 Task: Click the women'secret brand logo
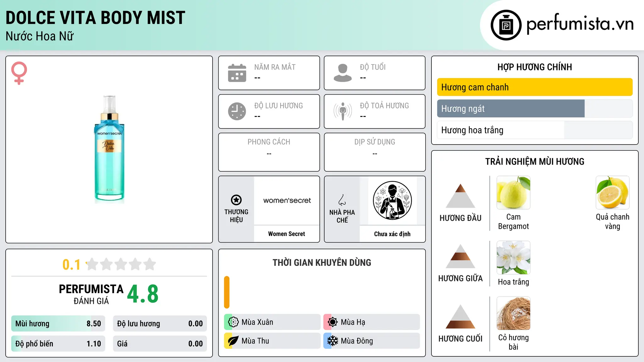coord(287,200)
